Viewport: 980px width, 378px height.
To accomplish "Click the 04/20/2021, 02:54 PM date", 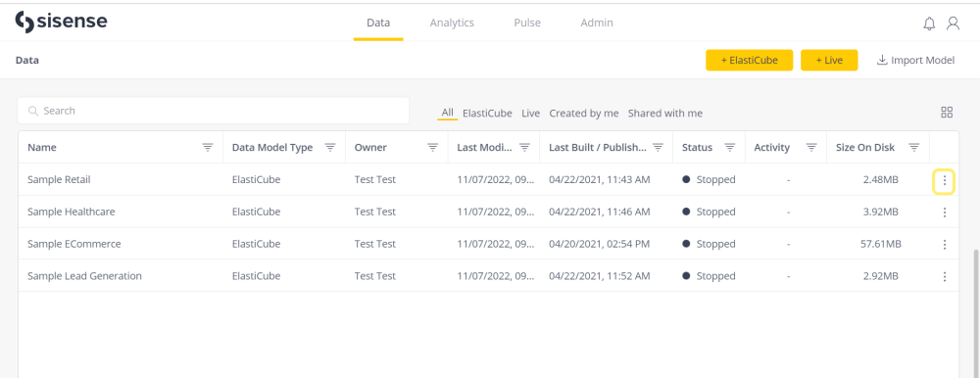I will (x=600, y=244).
